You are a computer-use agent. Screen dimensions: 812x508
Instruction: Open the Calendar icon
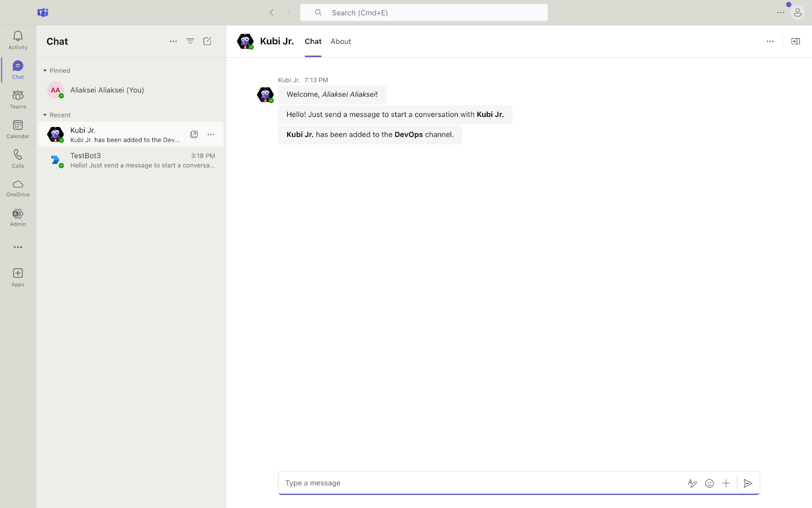tap(18, 125)
